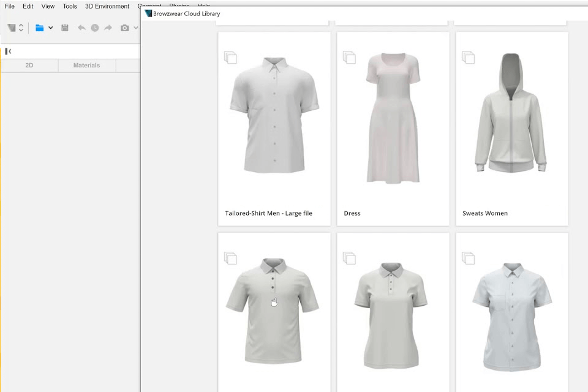588x392 pixels.
Task: Click the stacked-copies icon on men's polo card
Action: click(x=230, y=258)
